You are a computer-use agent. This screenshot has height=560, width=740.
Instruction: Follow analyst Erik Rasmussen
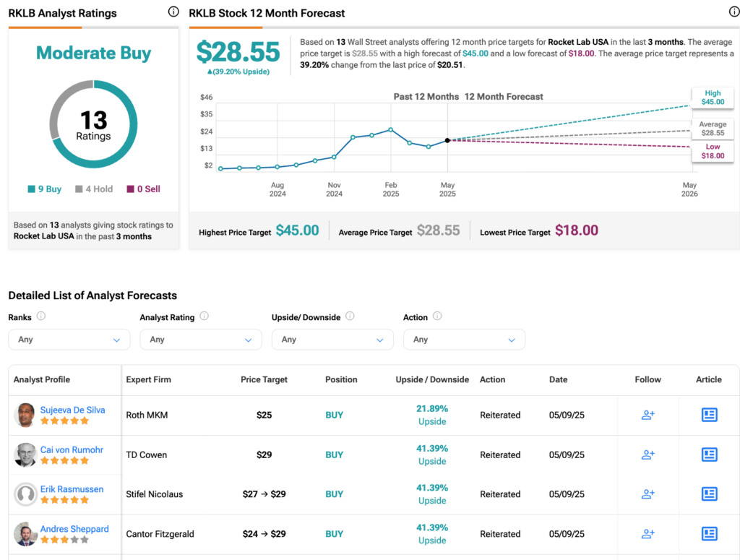coord(648,494)
